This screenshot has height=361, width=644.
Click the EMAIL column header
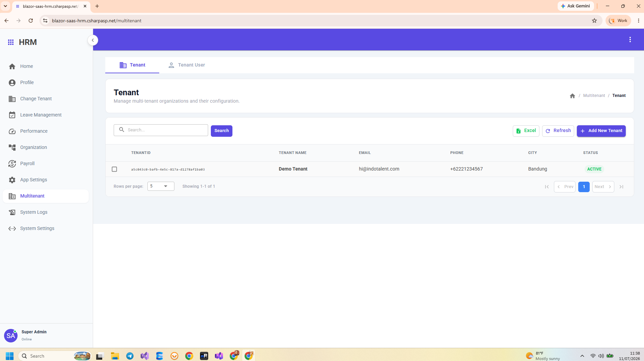[365, 153]
